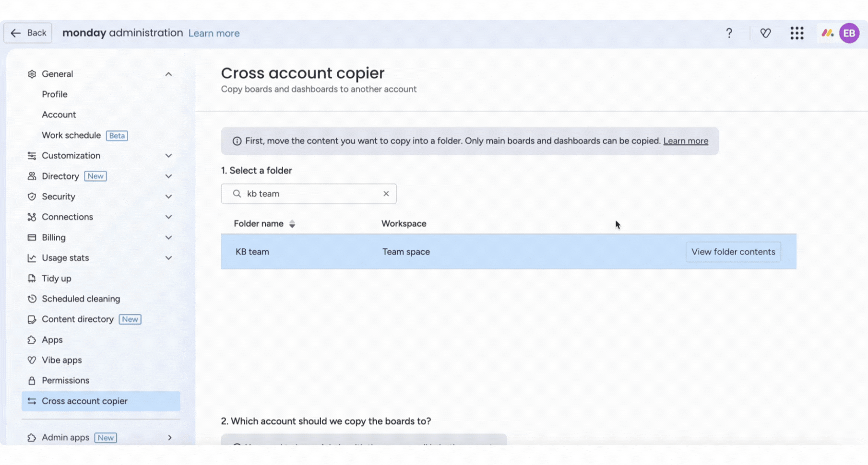The image size is (868, 465).
Task: Click the heart icon in top bar
Action: (765, 33)
